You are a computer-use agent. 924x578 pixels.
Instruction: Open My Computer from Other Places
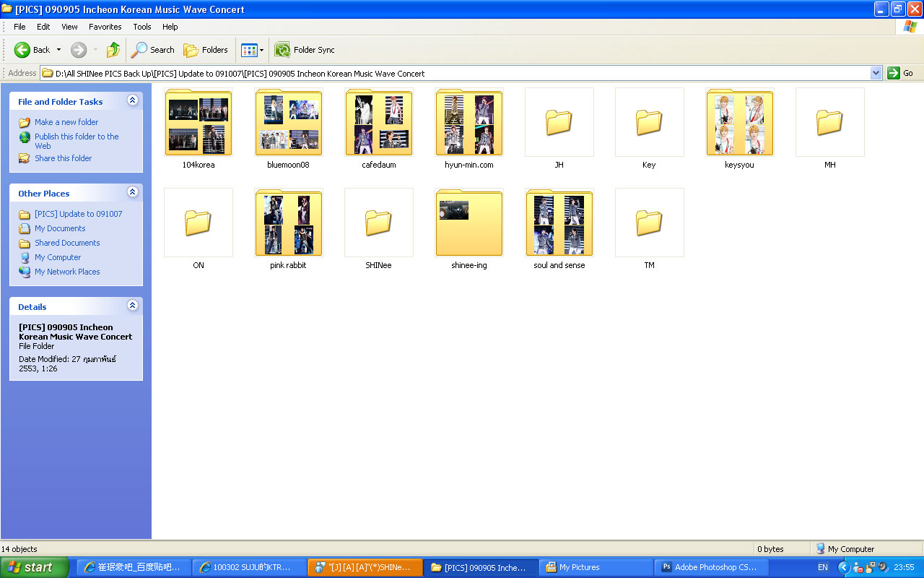[x=58, y=257]
